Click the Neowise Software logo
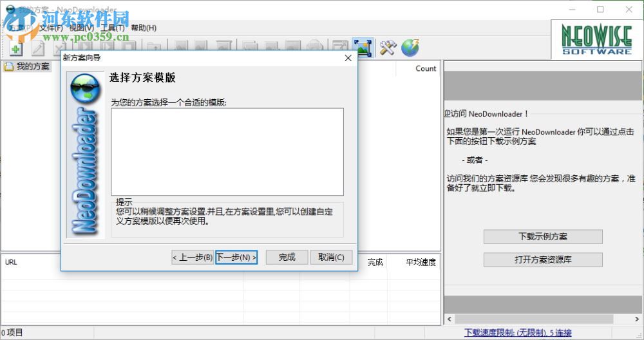644x340 pixels. tap(596, 40)
